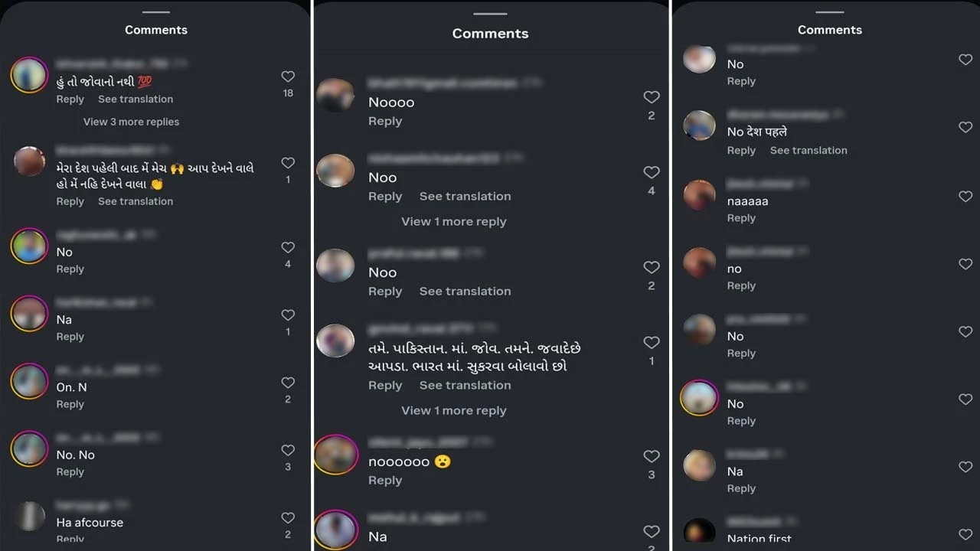This screenshot has height=551, width=980.
Task: Expand 'View 1 more reply' under Gujarati comment
Action: click(x=454, y=410)
